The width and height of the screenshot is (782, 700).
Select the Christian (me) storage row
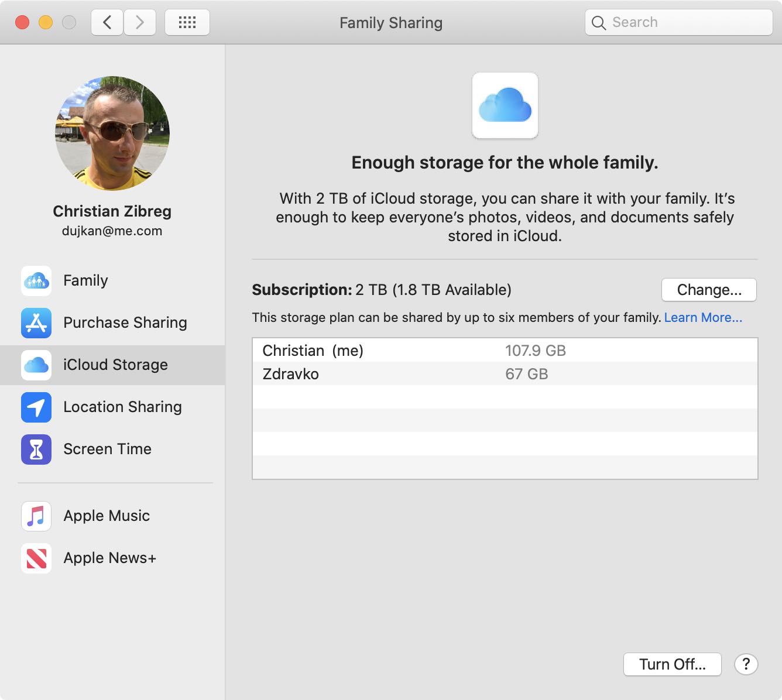410,350
